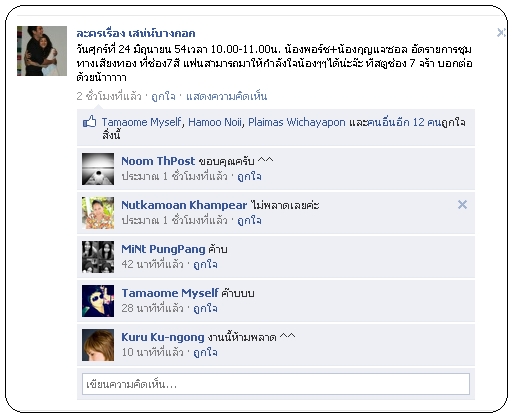Like the main post via ถูกใจ

[x=163, y=96]
